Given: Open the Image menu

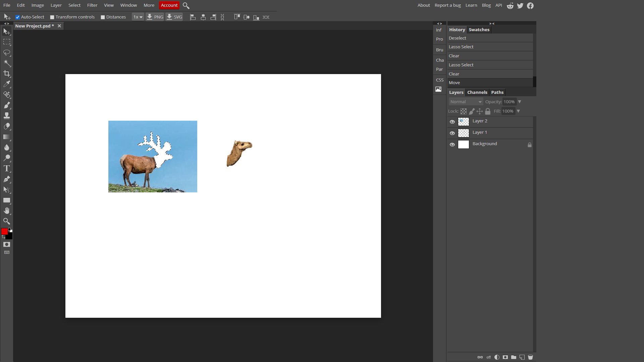Looking at the screenshot, I should click(x=38, y=5).
